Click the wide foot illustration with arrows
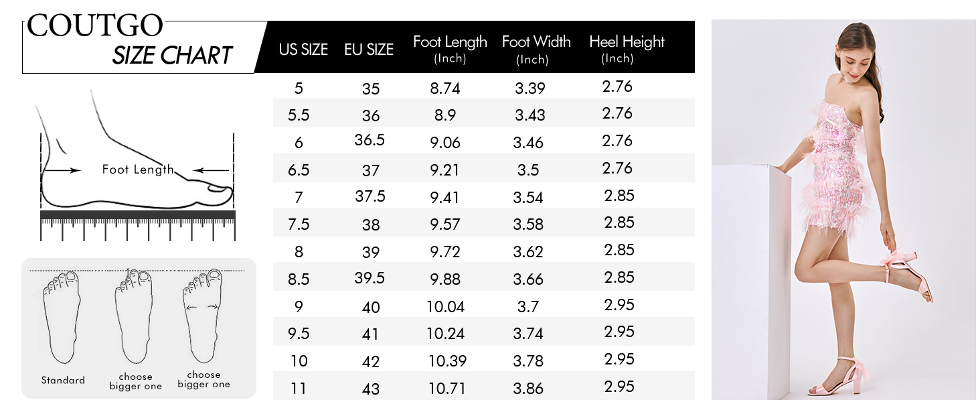Screen dimensions: 980x402 pos(203,314)
